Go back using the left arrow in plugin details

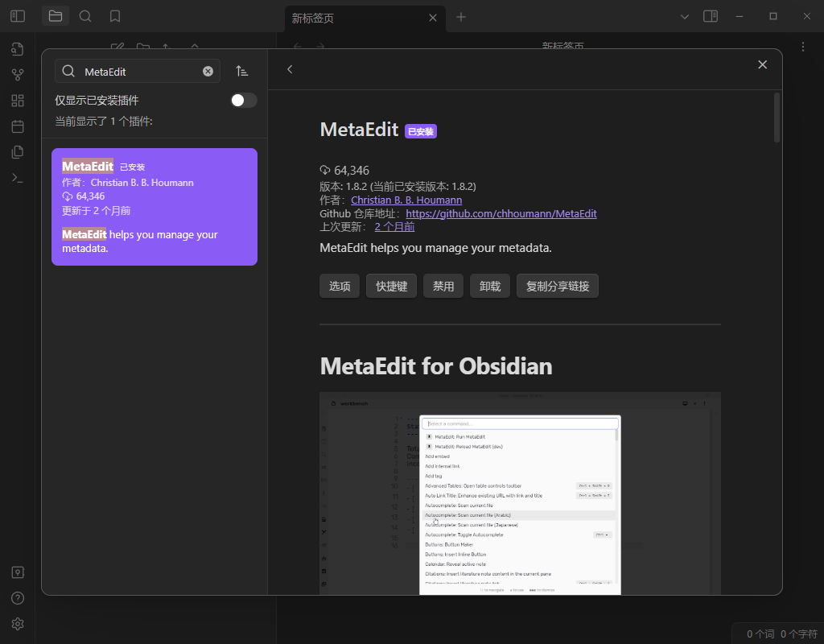290,69
